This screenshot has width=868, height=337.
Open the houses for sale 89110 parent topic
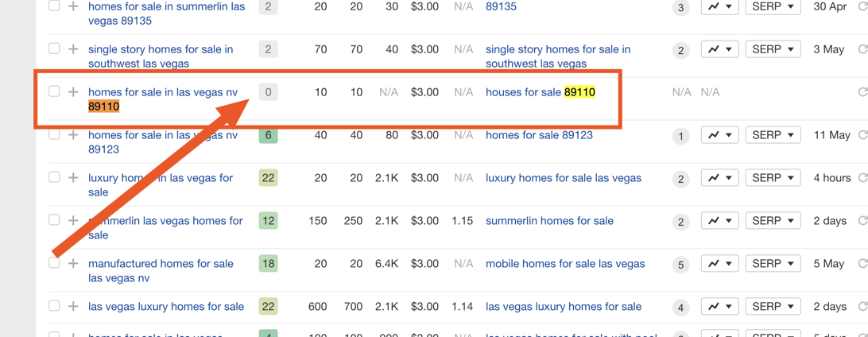pyautogui.click(x=541, y=92)
